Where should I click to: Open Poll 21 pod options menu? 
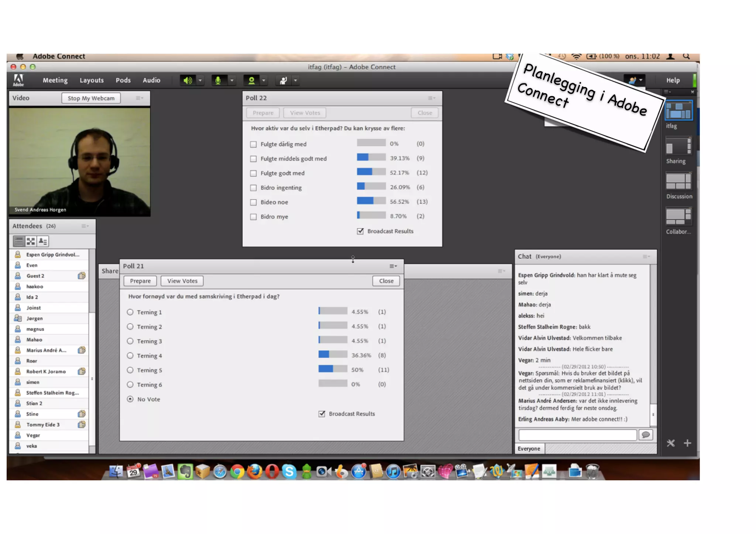(393, 266)
